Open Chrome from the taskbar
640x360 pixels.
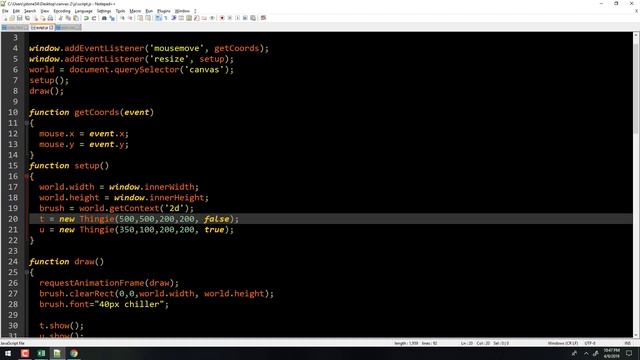tap(74, 353)
